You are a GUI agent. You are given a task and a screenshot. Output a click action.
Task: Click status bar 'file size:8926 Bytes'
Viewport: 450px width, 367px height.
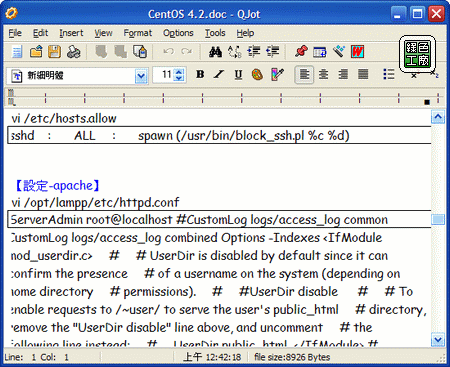(292, 357)
